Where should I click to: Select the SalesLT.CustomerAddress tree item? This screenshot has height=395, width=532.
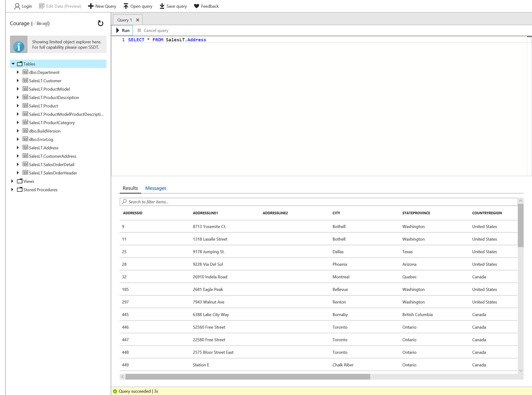tap(52, 156)
